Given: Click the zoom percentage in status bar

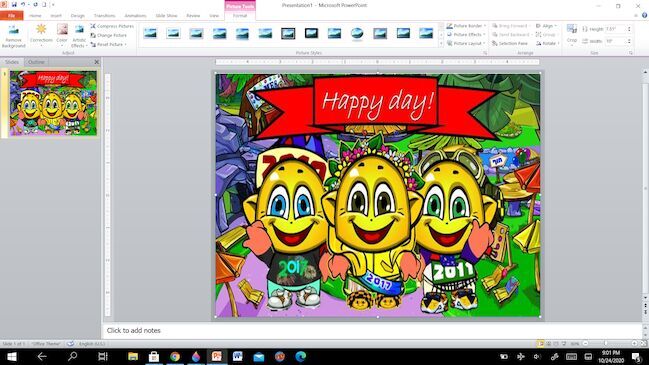Looking at the screenshot, I should point(575,343).
